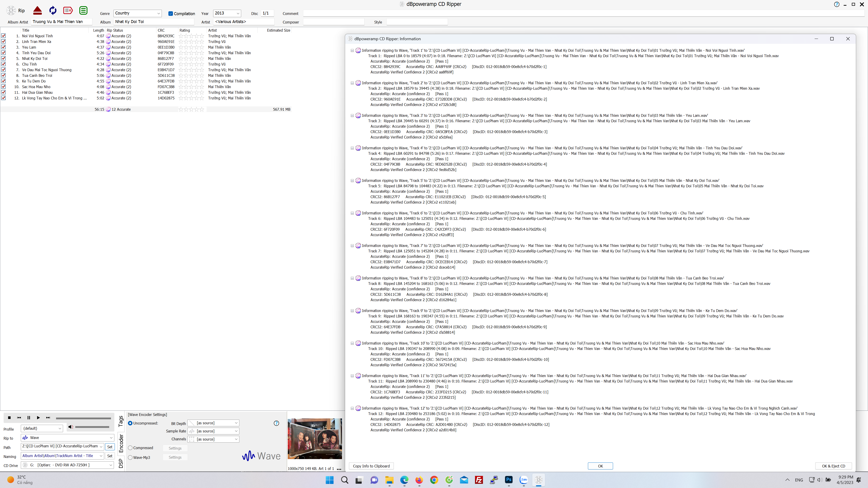
Task: Click OK & Eject CD button
Action: [x=834, y=466]
